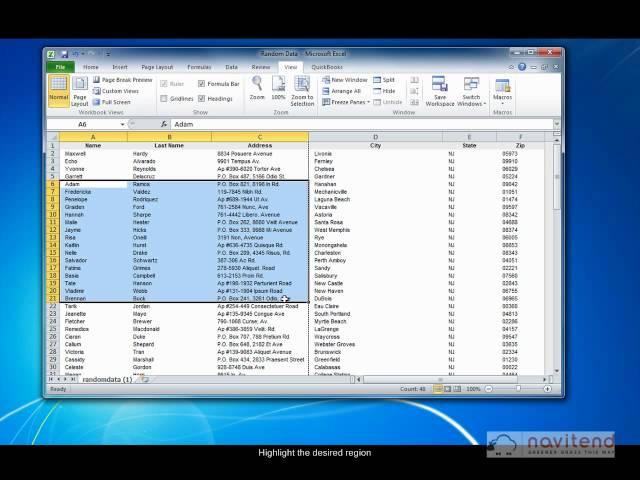
Task: Open the Zoom magnifier dialog
Action: pos(257,88)
